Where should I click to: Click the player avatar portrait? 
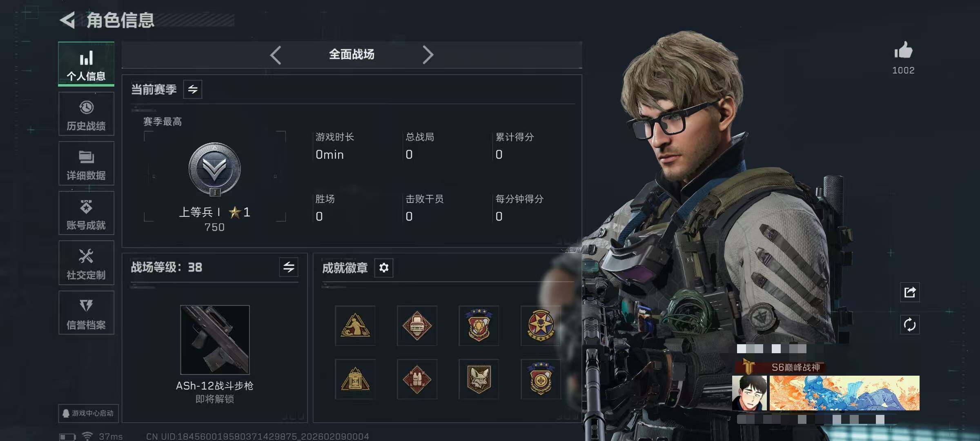pyautogui.click(x=750, y=393)
